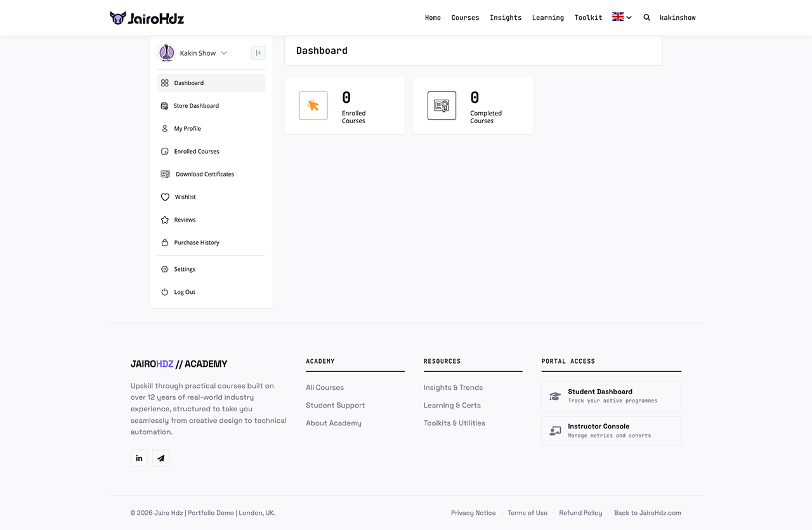
Task: Click the Instructor Console presenter icon
Action: pos(555,431)
